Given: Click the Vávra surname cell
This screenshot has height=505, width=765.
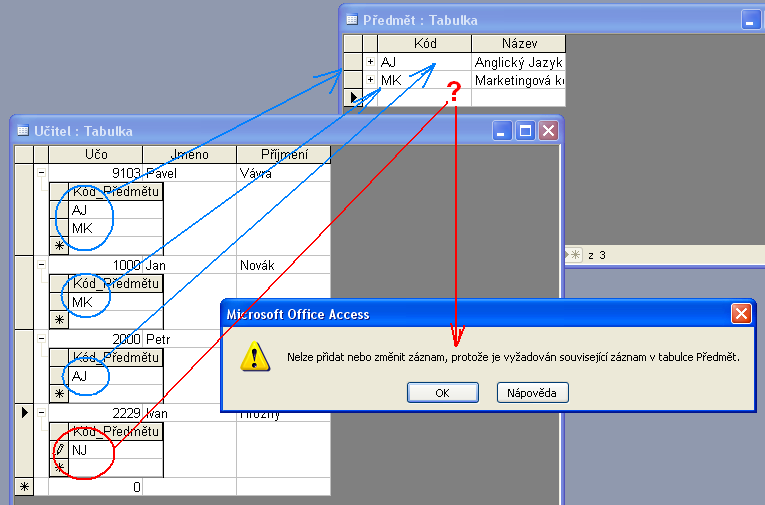Looking at the screenshot, I should click(x=284, y=173).
